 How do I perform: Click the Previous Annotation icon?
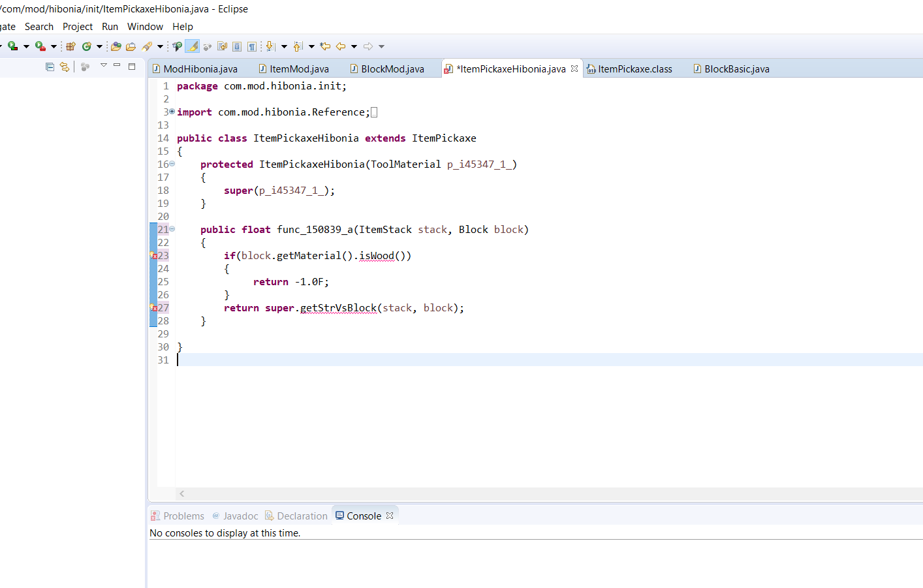tap(298, 46)
